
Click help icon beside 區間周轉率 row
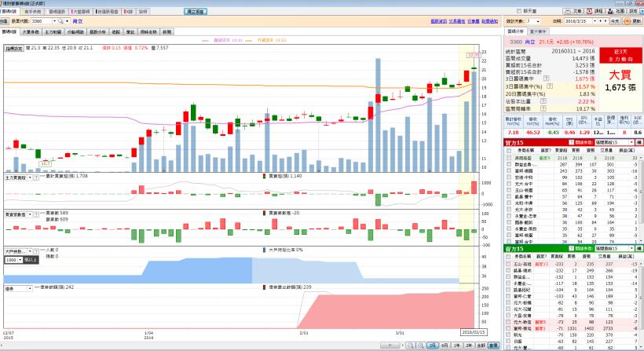point(543,108)
